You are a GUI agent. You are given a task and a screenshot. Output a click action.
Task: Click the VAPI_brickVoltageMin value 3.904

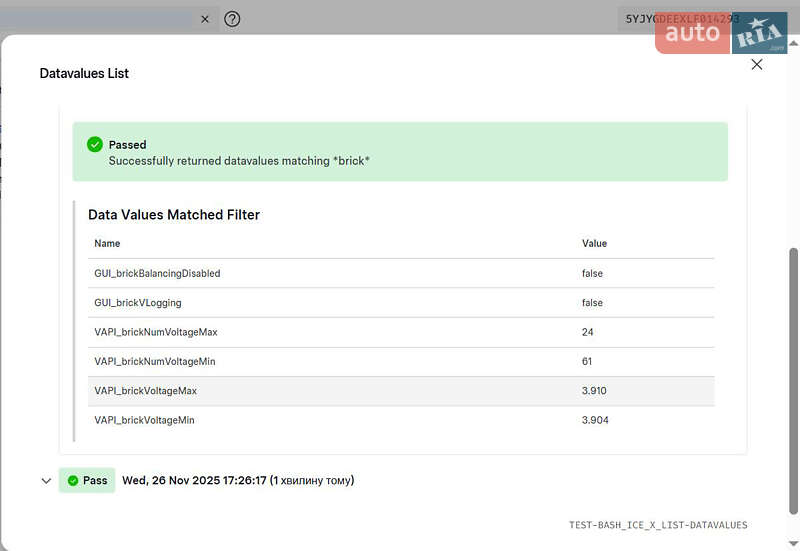594,420
